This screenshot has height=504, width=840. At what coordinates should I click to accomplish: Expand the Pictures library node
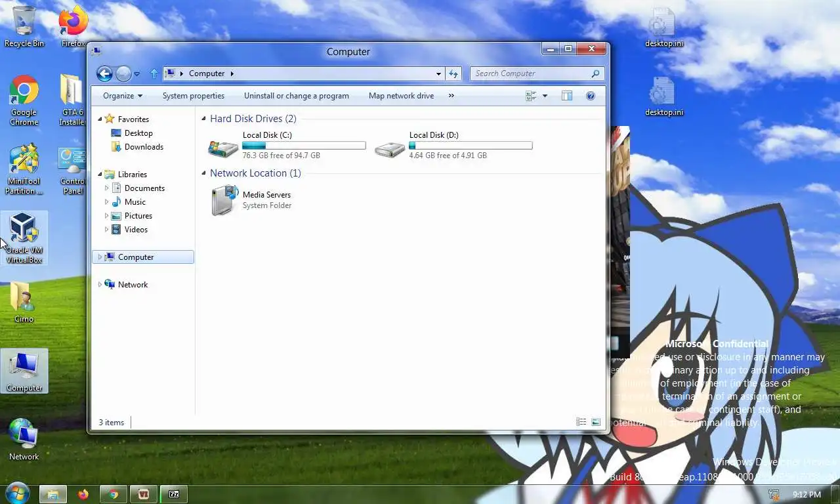[107, 215]
